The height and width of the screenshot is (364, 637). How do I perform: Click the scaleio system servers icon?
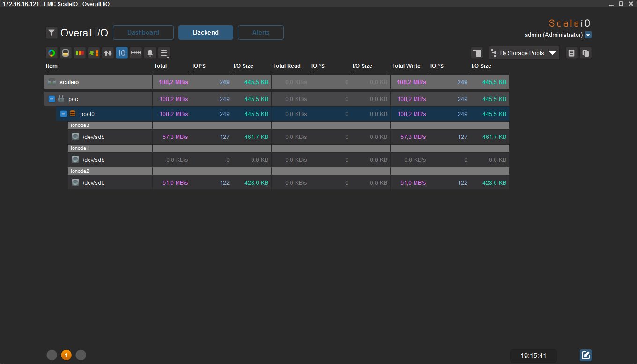point(52,82)
